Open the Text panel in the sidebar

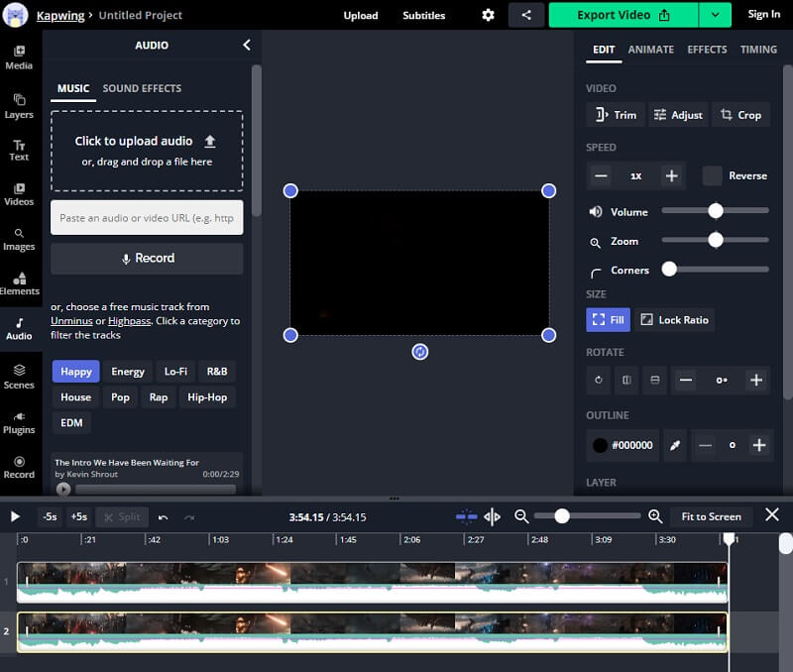[20, 151]
